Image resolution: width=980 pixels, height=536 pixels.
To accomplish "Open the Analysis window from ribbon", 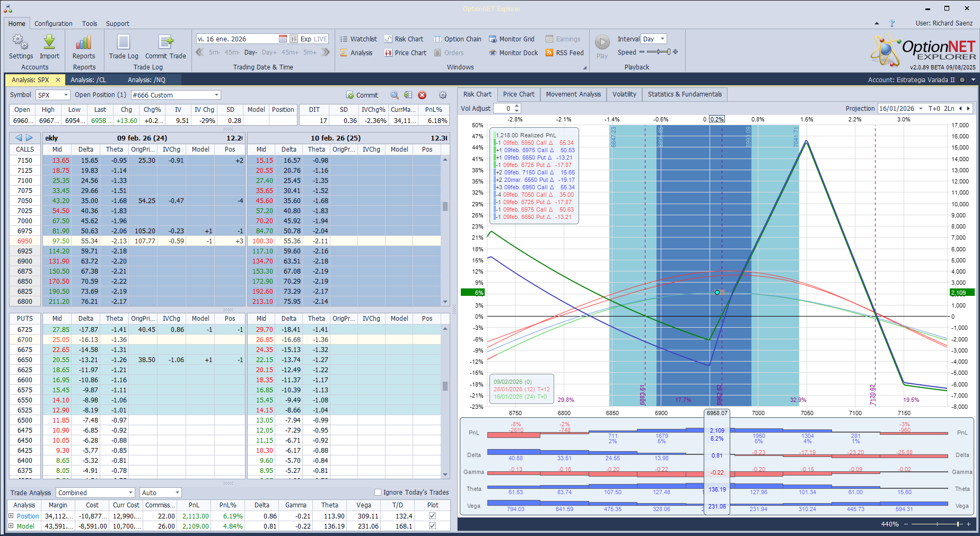I will (x=356, y=52).
